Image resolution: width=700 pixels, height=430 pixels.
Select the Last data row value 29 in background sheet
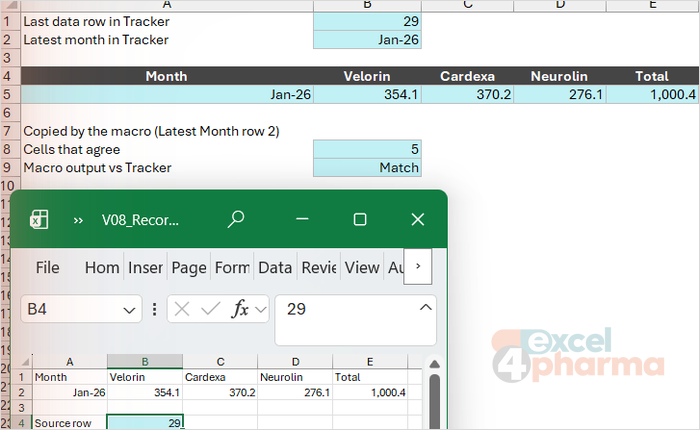(367, 21)
